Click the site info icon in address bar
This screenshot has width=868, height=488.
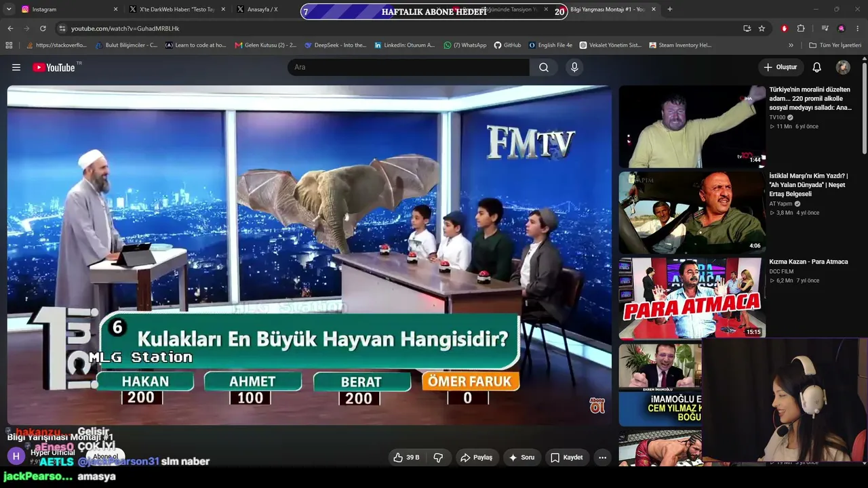point(62,28)
